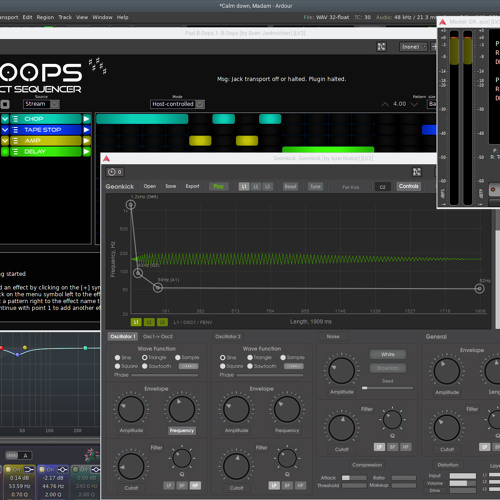Click the green Play button in Geonkick

click(219, 186)
